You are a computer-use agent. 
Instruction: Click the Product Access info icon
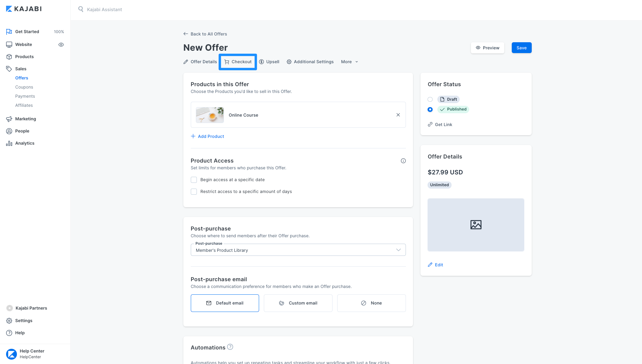[x=403, y=161]
